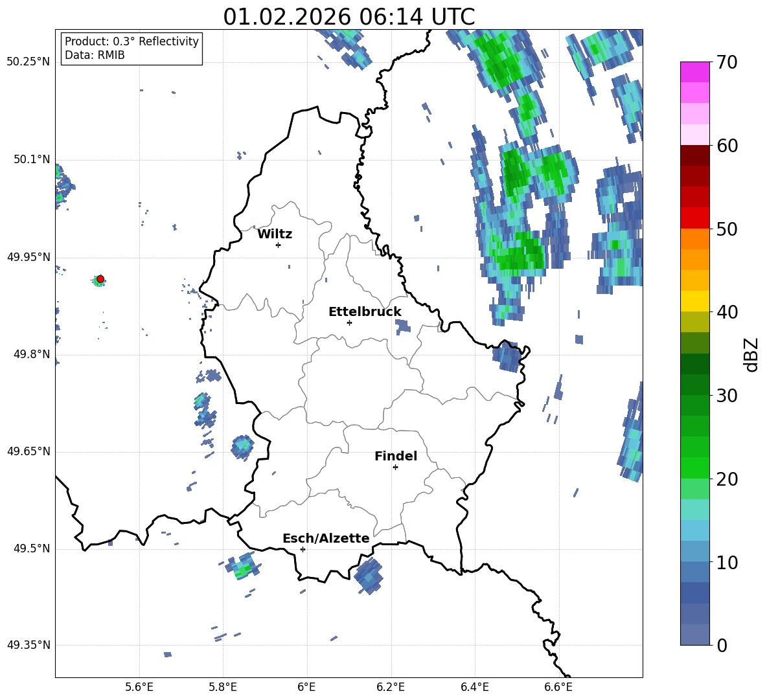The width and height of the screenshot is (767, 700).
Task: Click the Findel map label
Action: tap(396, 456)
